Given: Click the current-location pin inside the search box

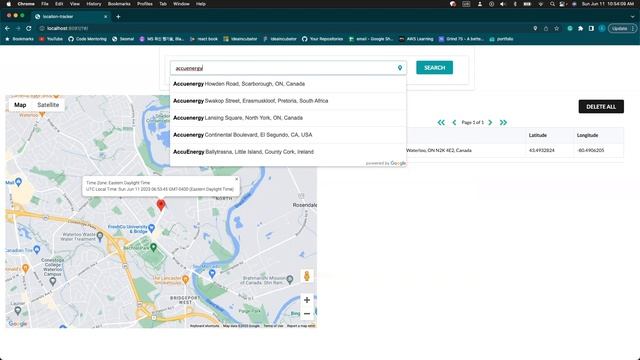Looking at the screenshot, I should click(400, 68).
